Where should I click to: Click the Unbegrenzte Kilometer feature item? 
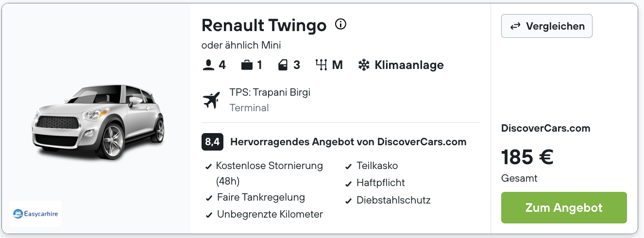coord(265,214)
